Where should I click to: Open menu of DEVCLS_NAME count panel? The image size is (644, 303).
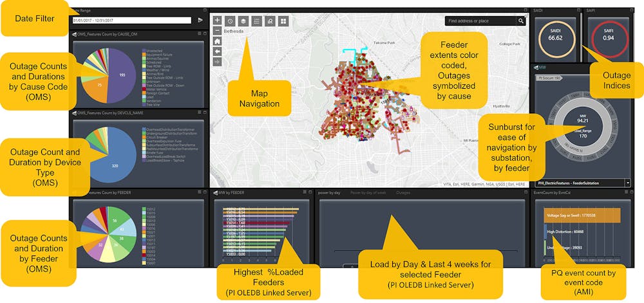tap(199, 113)
